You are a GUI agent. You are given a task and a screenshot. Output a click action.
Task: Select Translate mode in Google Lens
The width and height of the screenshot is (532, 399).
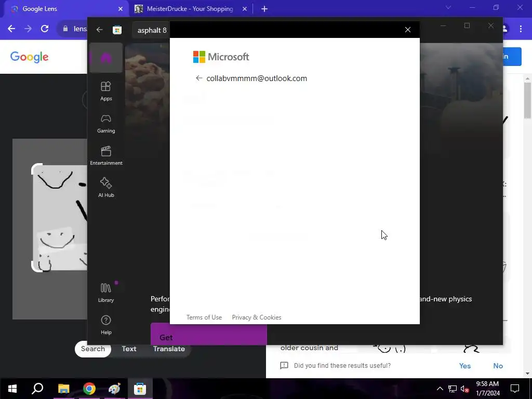click(x=169, y=349)
